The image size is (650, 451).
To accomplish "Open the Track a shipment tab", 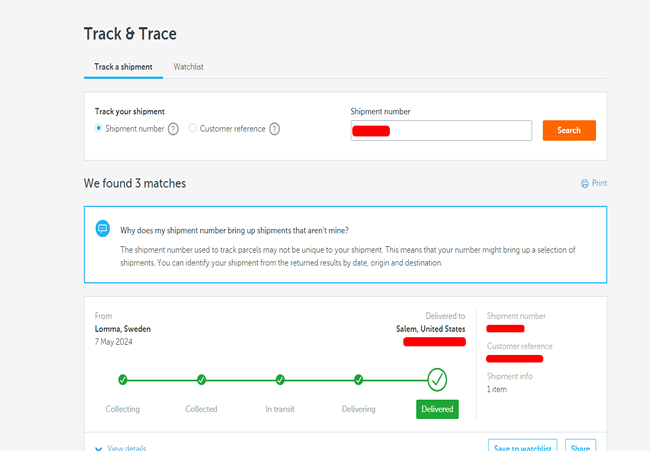I will (123, 67).
